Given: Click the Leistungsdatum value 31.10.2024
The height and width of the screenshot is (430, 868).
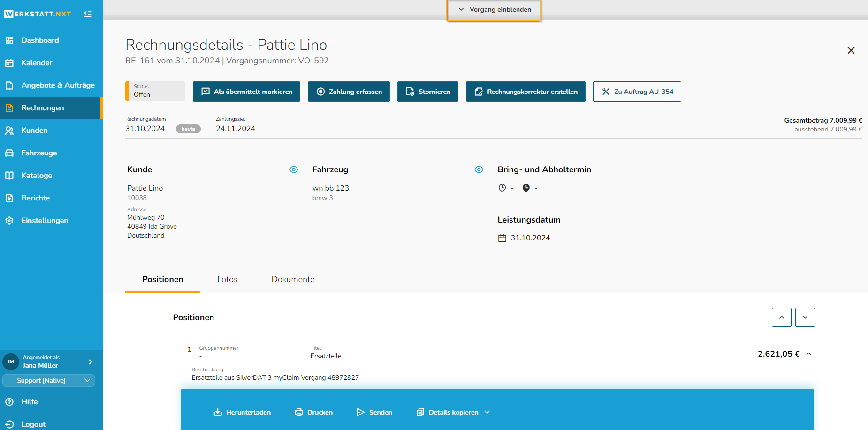Looking at the screenshot, I should tap(530, 238).
